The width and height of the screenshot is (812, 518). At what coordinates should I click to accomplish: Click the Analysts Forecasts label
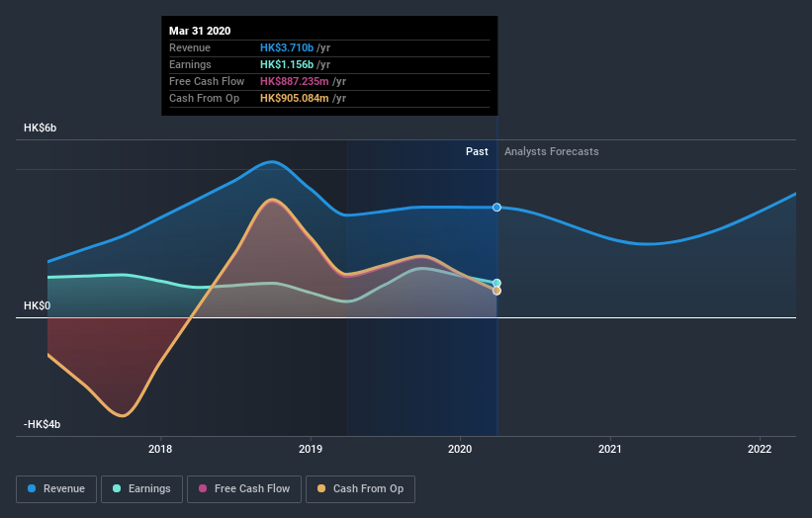coord(552,151)
